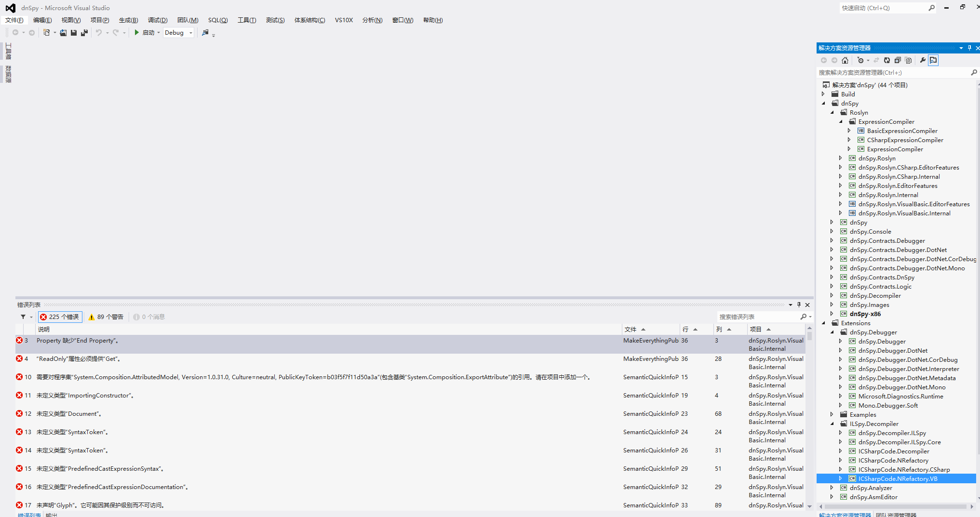The height and width of the screenshot is (517, 980).
Task: Open the 调试(D) menu
Action: (158, 20)
